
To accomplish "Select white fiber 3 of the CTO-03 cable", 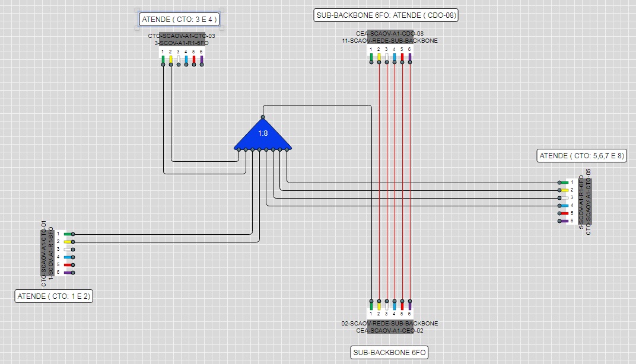I will pos(179,59).
